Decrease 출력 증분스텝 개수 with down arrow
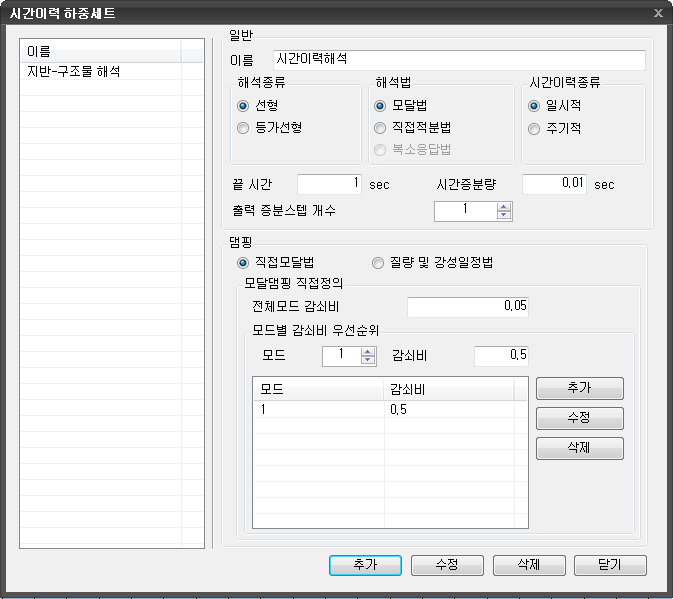 click(504, 215)
